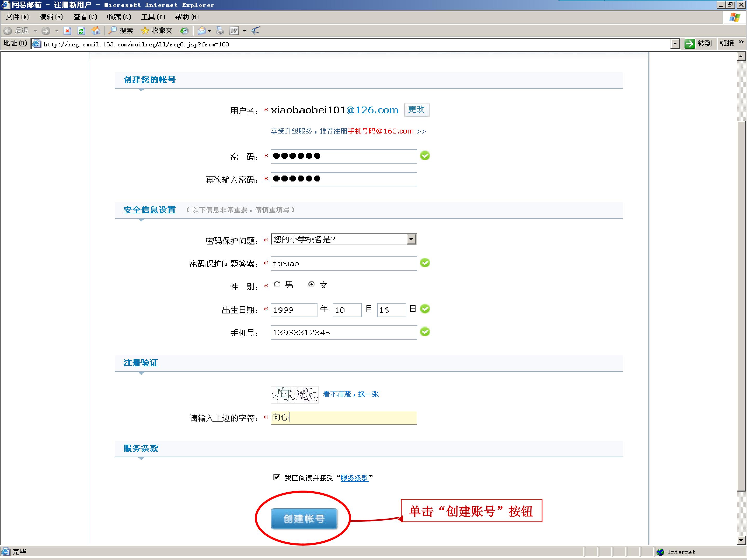Open the 帮助(H) menu

(187, 17)
